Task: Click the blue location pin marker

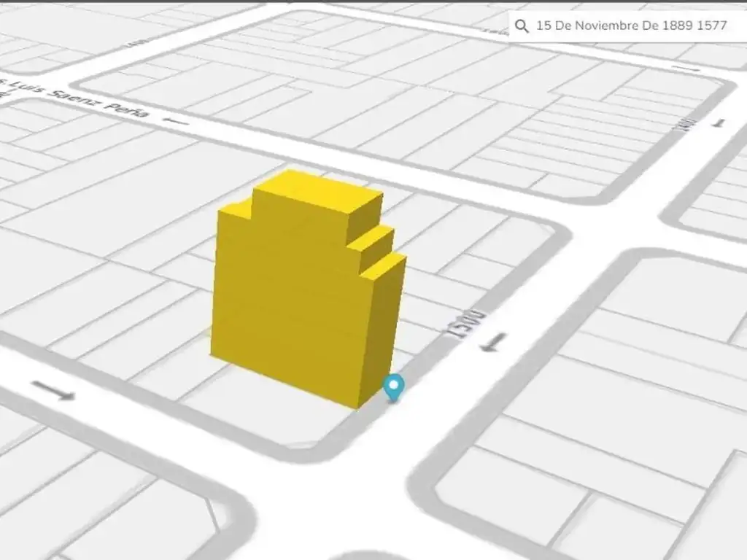Action: 394,386
